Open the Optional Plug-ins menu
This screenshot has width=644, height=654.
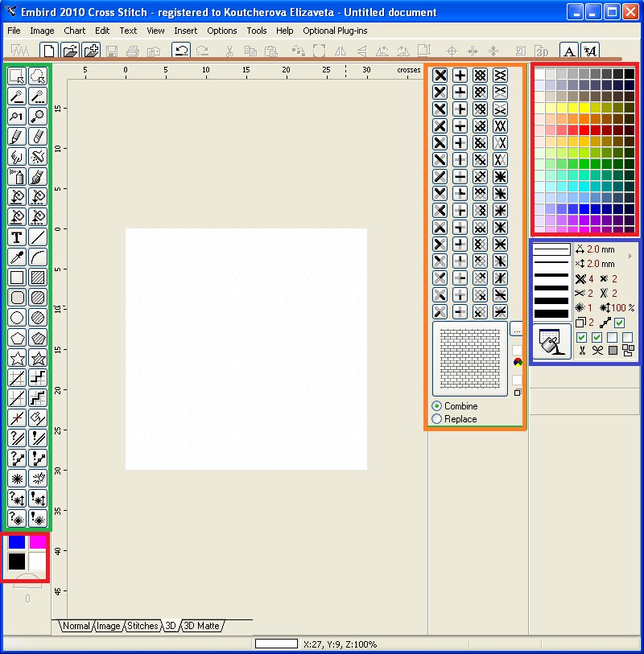(x=335, y=31)
